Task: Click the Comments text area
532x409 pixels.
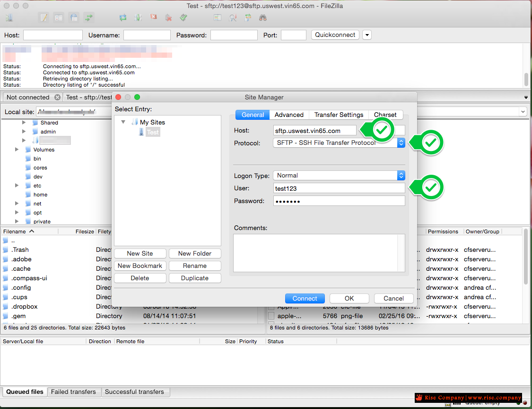Action: [x=319, y=253]
